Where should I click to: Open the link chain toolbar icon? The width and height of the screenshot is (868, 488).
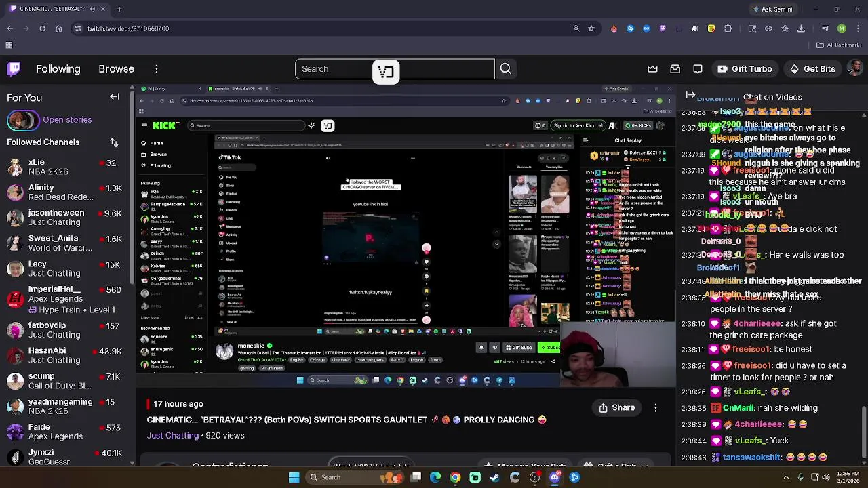[768, 28]
